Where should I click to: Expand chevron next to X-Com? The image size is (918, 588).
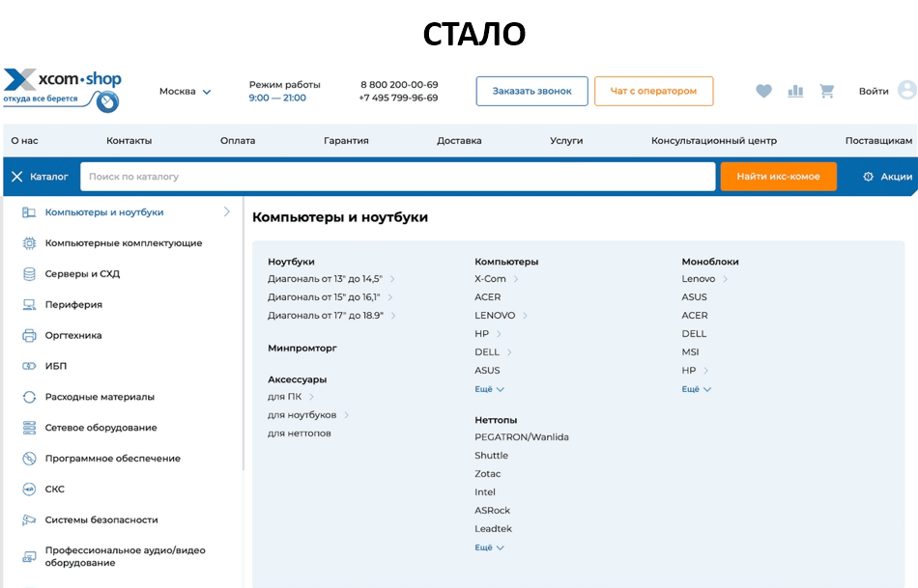(x=516, y=279)
